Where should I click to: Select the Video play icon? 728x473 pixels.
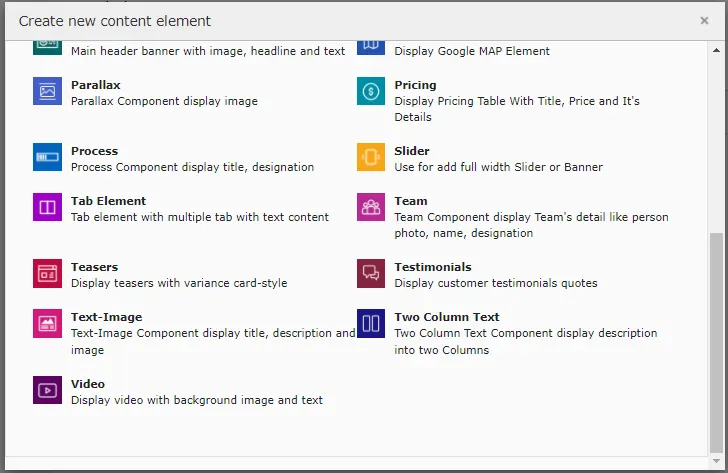point(47,390)
